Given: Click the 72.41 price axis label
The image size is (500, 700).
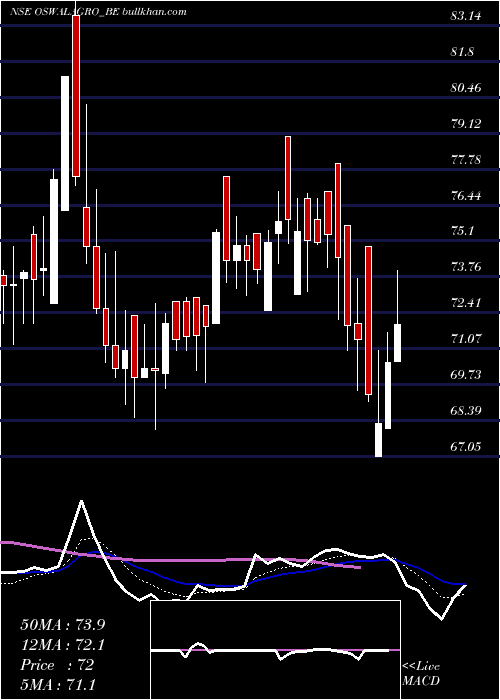Looking at the screenshot, I should pos(466,303).
